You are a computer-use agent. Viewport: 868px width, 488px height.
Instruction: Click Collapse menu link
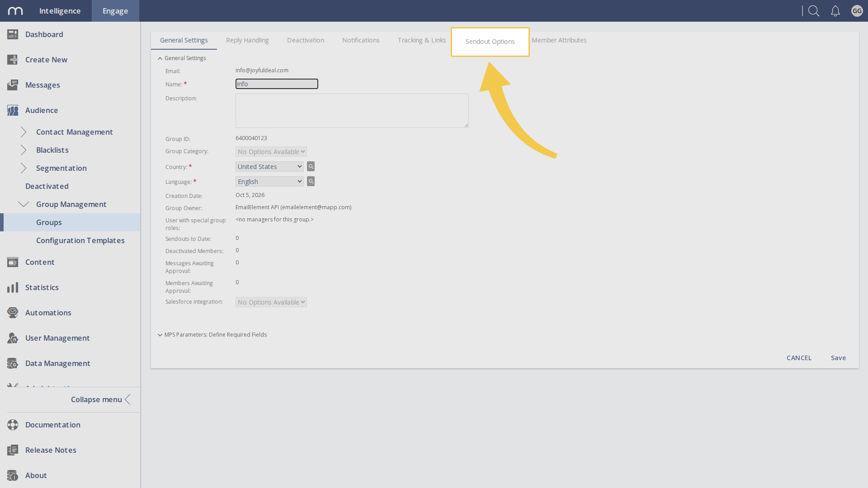coord(96,399)
